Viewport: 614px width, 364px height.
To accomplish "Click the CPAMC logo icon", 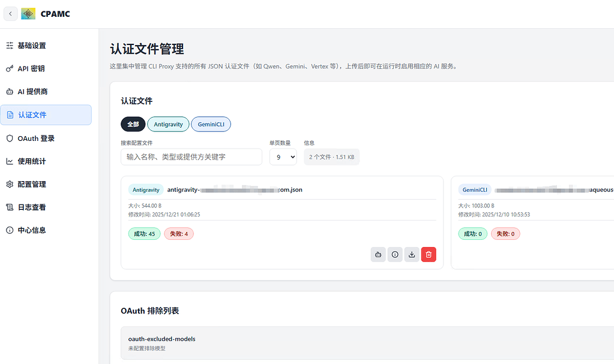I will [x=28, y=14].
